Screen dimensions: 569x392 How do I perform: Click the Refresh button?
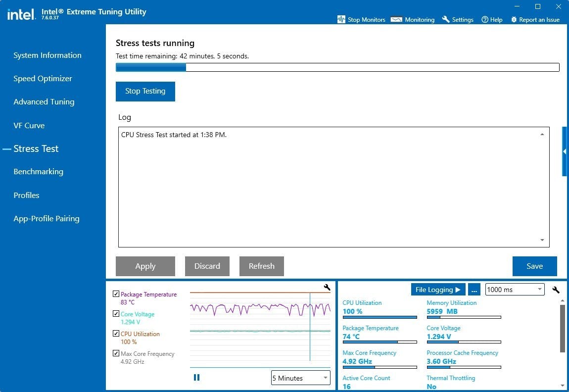pos(262,266)
